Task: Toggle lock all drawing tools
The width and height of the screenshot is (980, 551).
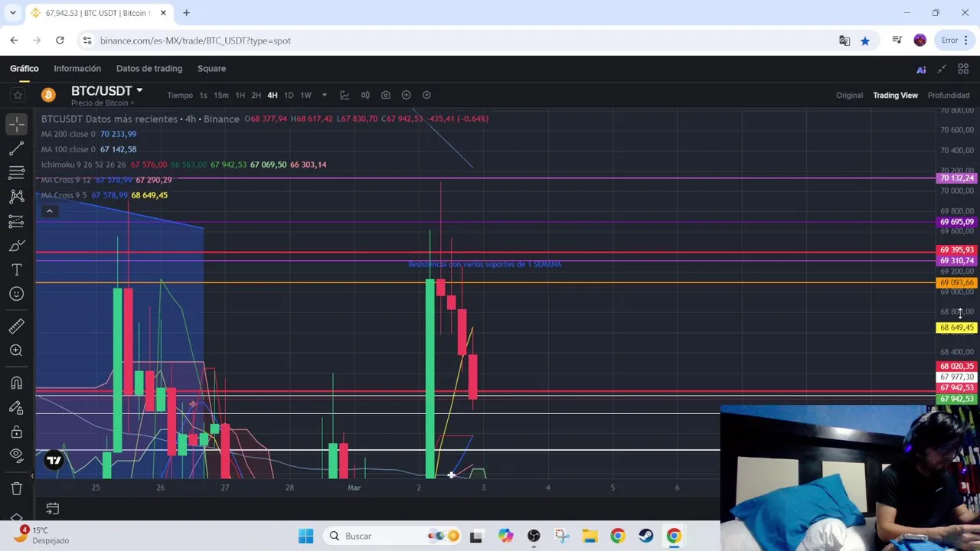Action: coord(16,432)
